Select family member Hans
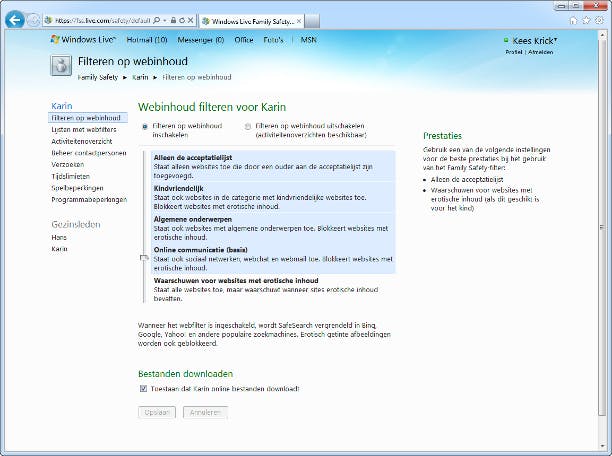This screenshot has height=456, width=612. click(x=59, y=237)
